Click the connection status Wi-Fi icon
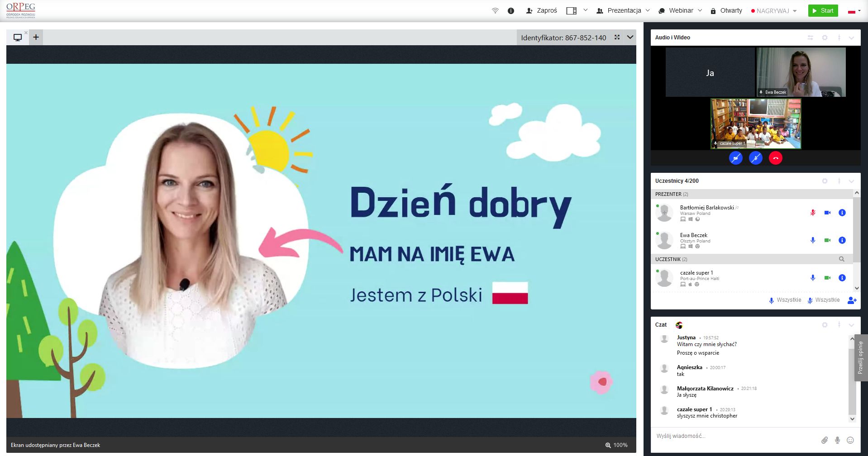Screen dimensions: 868x456 tap(495, 11)
